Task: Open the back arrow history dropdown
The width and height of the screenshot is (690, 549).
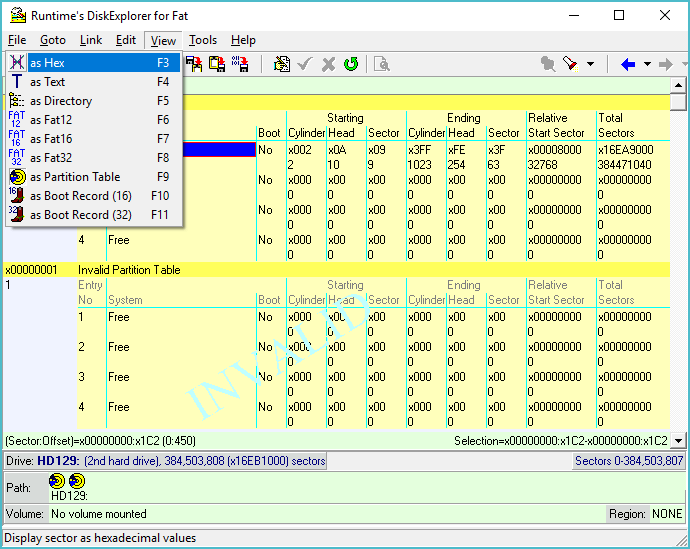Action: coord(647,64)
